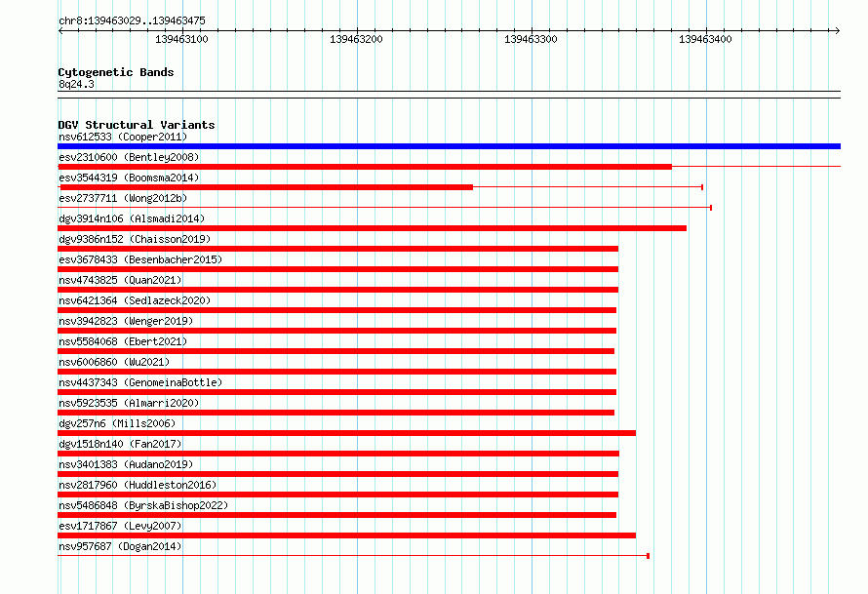Select nsv6006860 (Wu2021) label
The width and height of the screenshot is (868, 594).
click(x=114, y=362)
